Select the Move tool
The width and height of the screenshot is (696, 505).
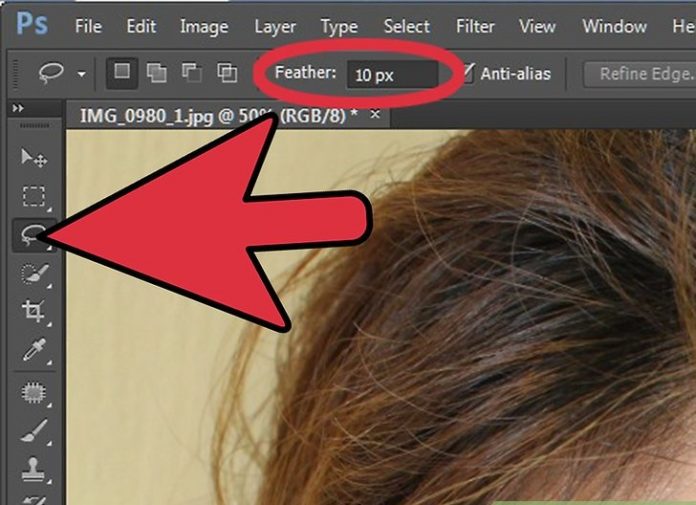(x=34, y=158)
